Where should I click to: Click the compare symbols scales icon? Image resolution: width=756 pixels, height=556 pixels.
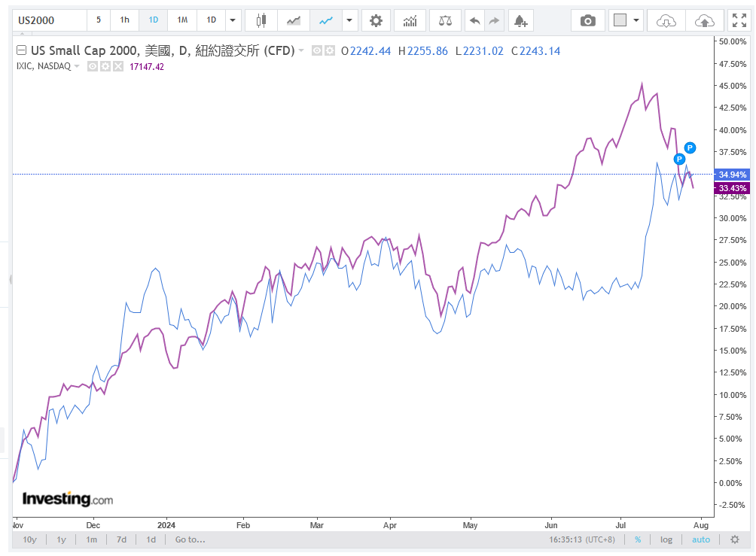tap(445, 20)
